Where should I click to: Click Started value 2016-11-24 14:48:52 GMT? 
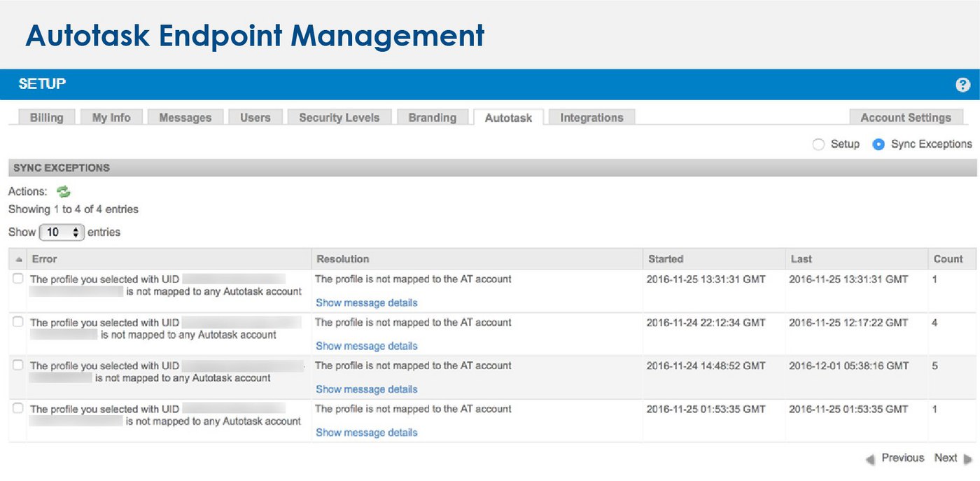(x=706, y=365)
